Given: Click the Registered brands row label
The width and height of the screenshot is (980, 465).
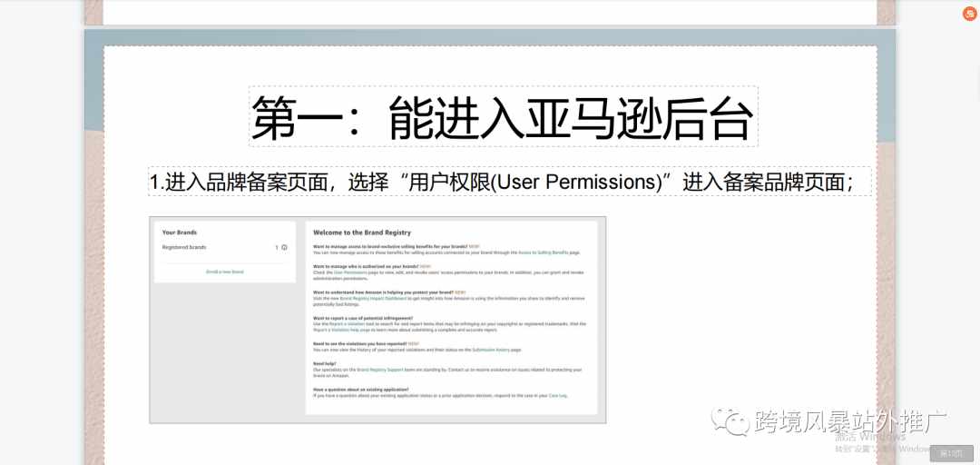Looking at the screenshot, I should click(x=184, y=248).
